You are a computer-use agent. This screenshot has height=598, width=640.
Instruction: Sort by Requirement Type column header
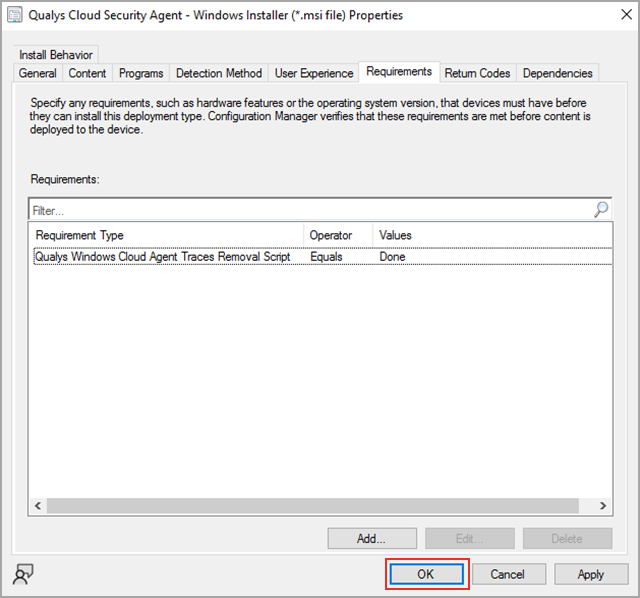tap(167, 235)
